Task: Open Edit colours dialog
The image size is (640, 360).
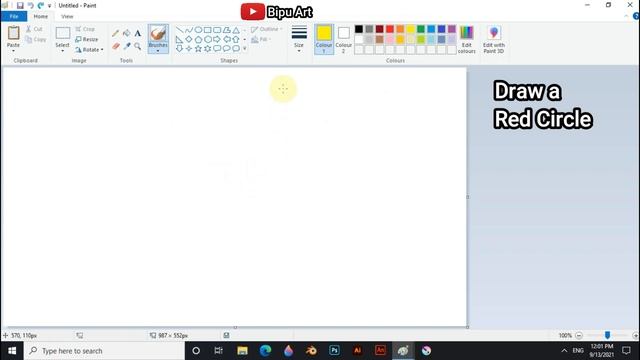Action: 467,40
